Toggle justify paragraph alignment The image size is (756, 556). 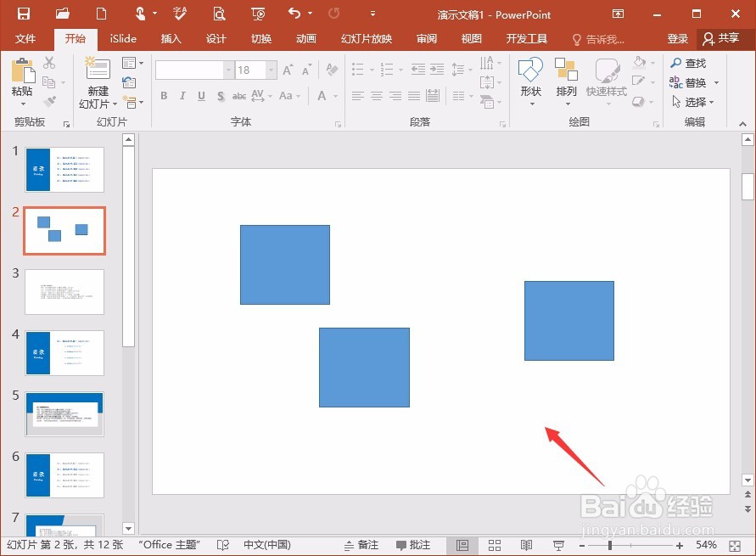point(414,96)
